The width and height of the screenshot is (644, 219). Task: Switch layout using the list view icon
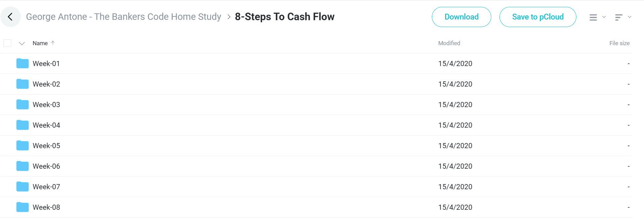click(593, 17)
